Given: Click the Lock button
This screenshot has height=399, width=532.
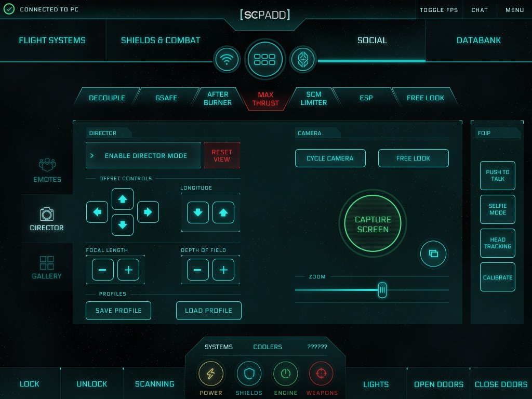Looking at the screenshot, I should click(30, 384).
